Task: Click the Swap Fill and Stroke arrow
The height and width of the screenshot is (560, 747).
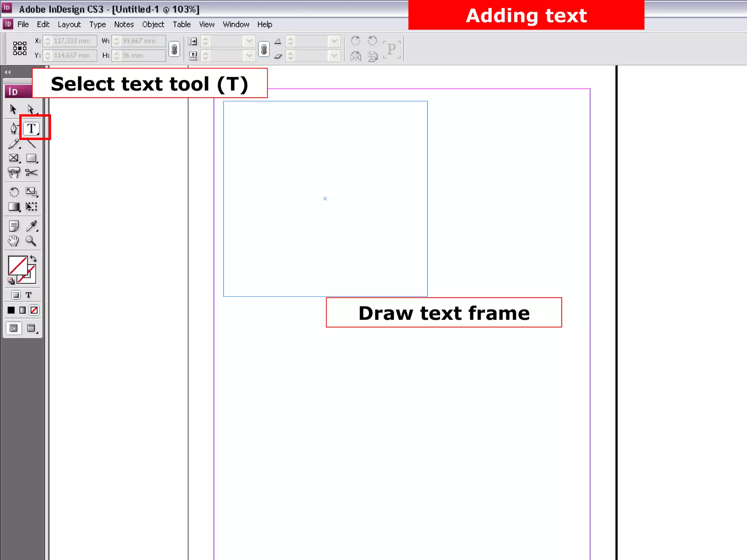Action: 33,259
